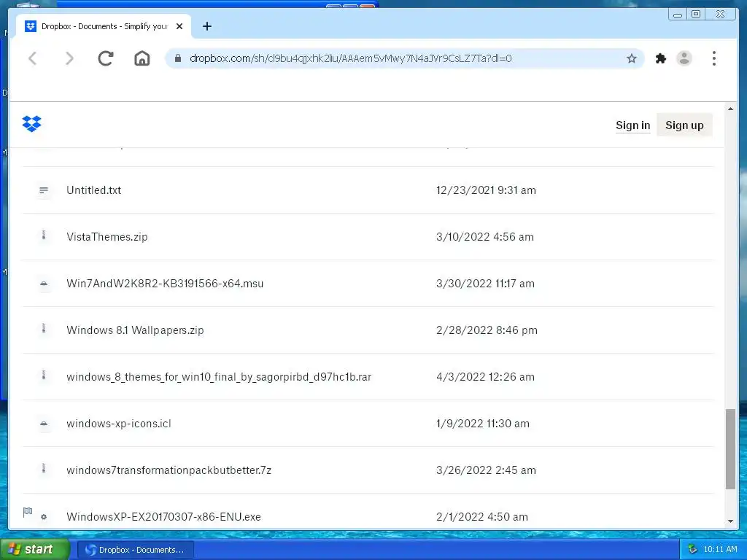Click the windows7transformationpackbutbetter.7z icon
Image resolution: width=747 pixels, height=560 pixels.
[x=43, y=469]
